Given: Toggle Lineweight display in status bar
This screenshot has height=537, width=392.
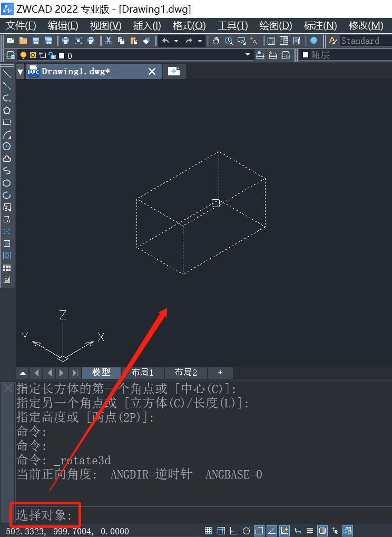Looking at the screenshot, I should pos(309,531).
